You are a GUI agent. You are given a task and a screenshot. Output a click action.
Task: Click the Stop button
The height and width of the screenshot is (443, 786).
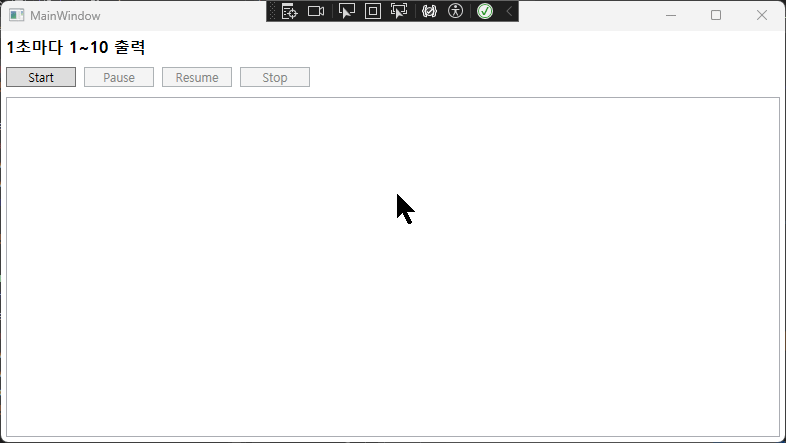point(275,77)
